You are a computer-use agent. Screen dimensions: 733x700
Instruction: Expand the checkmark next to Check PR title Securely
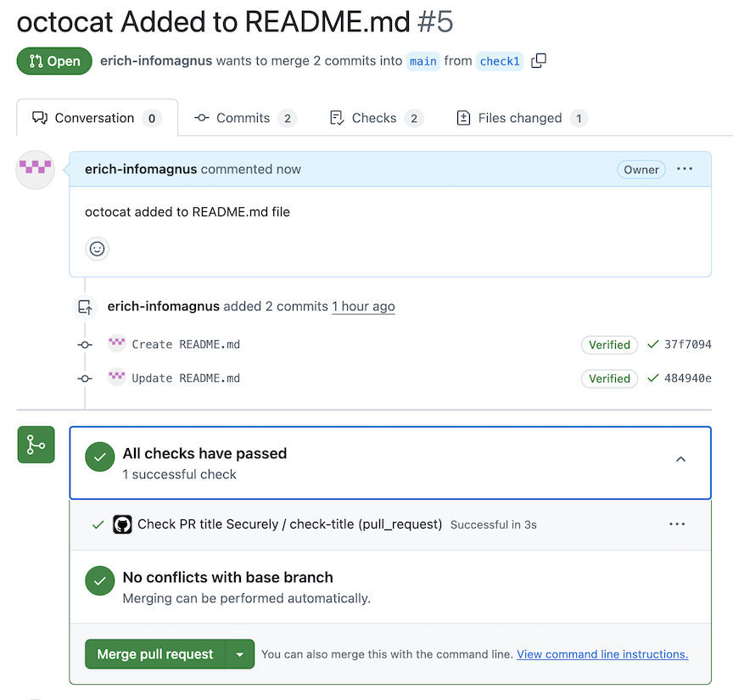(97, 524)
